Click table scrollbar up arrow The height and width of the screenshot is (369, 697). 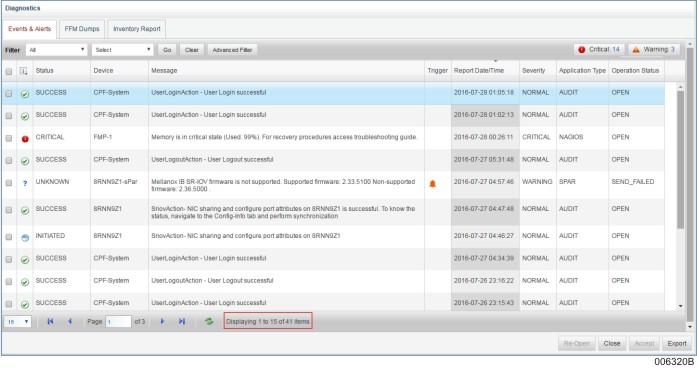(x=681, y=87)
